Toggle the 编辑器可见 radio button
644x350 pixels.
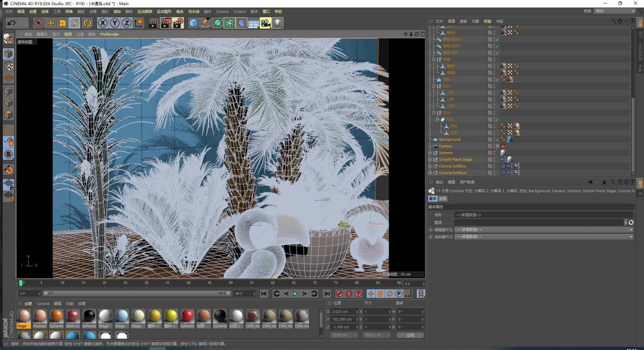(431, 230)
